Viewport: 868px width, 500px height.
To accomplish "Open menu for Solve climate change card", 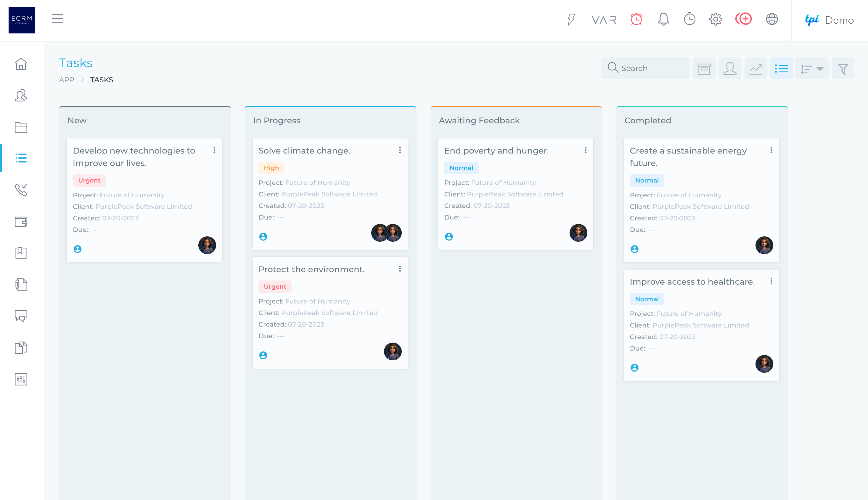I will pos(400,150).
